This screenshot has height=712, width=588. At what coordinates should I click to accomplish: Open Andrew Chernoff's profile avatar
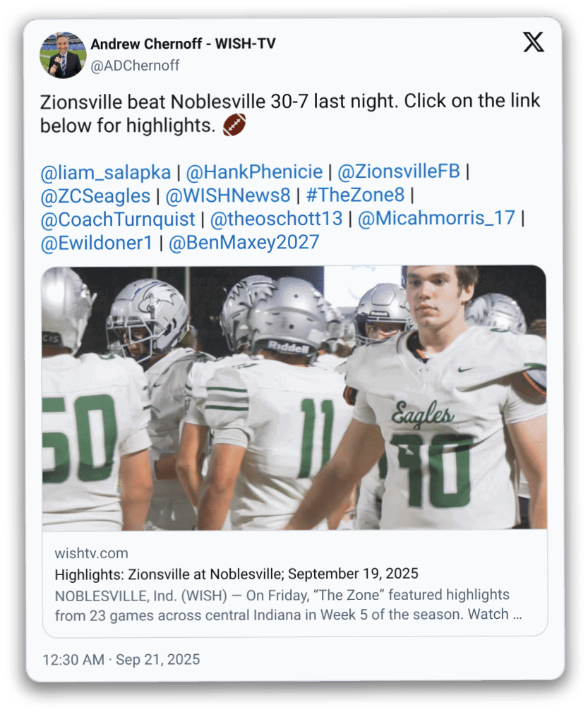[x=63, y=54]
